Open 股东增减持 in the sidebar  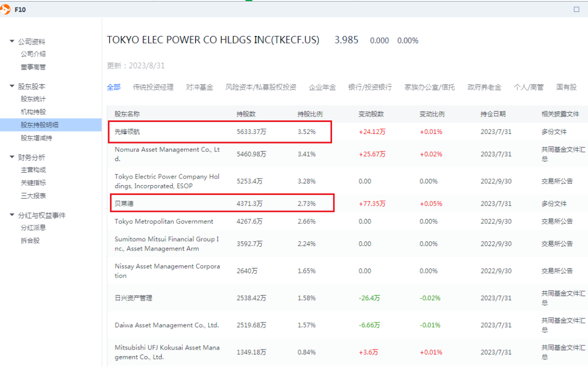click(36, 138)
